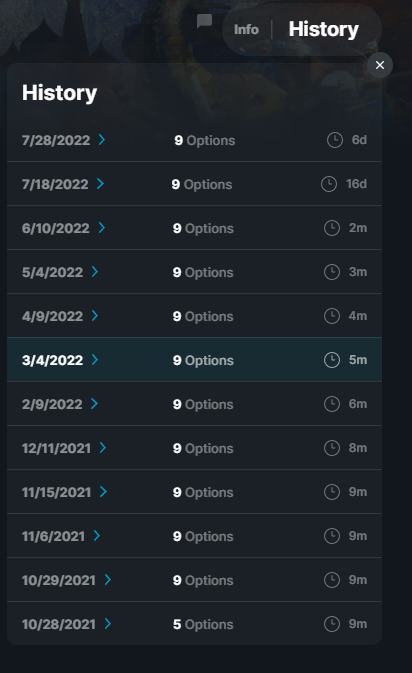
Task: Open the chat bubble comment icon
Action: pyautogui.click(x=204, y=21)
